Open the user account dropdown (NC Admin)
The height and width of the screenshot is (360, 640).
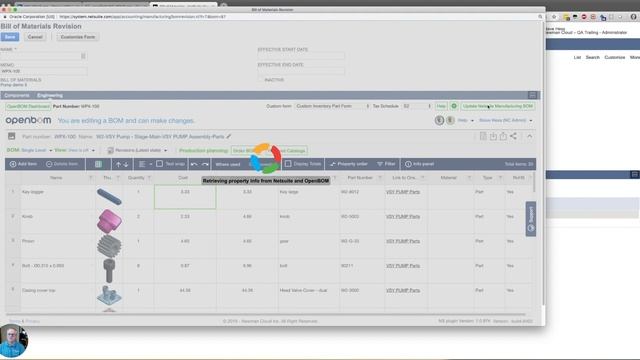tap(505, 120)
